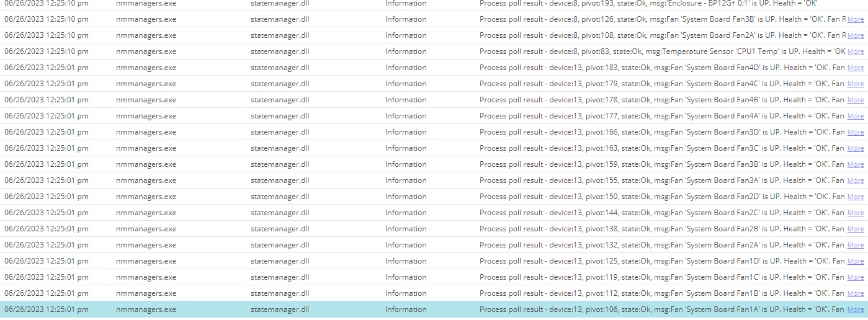This screenshot has width=868, height=320.
Task: Select the pivot:177 Fan4A message text
Action: (663, 116)
